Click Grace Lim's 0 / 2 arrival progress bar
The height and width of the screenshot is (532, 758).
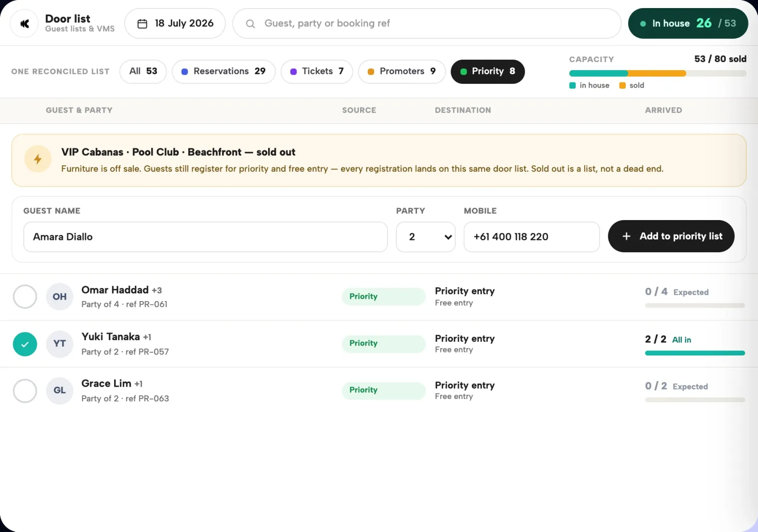click(695, 400)
